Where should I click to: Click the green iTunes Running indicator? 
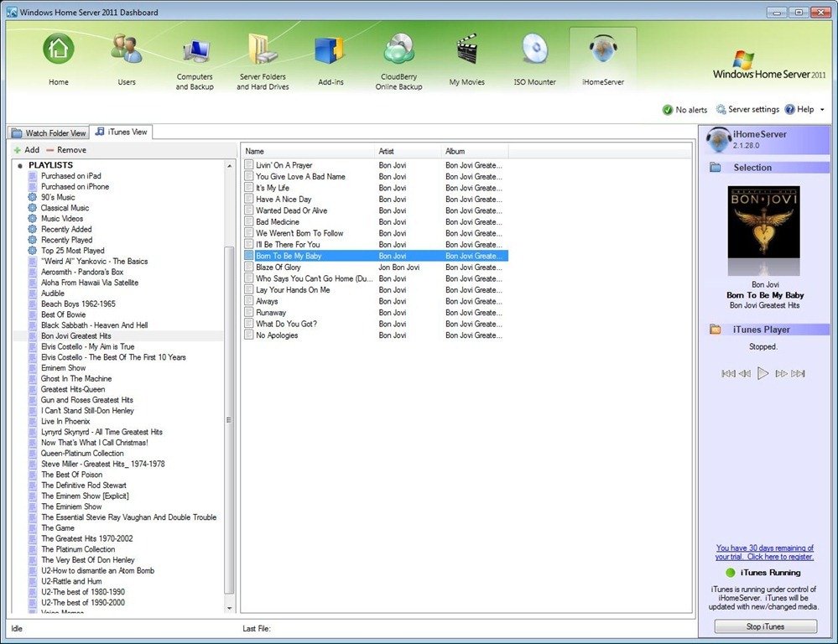click(x=731, y=573)
